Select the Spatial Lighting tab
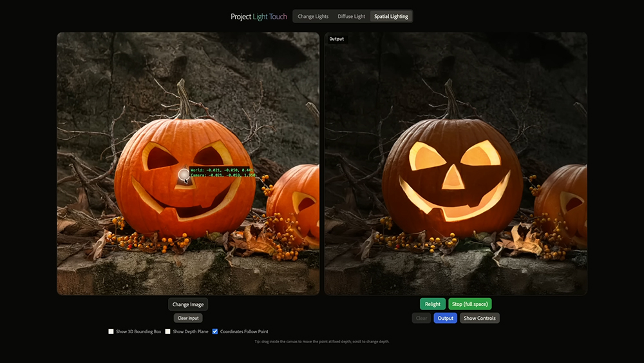 pos(391,16)
